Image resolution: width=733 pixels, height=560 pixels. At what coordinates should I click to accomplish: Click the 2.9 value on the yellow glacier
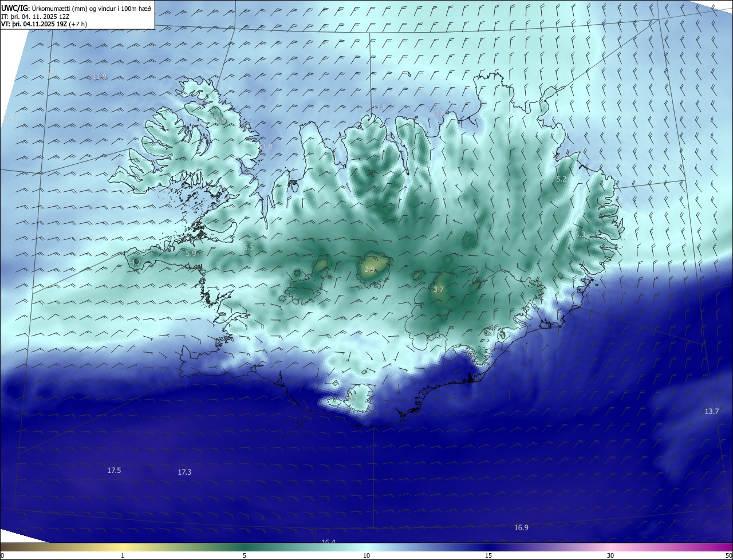369,269
